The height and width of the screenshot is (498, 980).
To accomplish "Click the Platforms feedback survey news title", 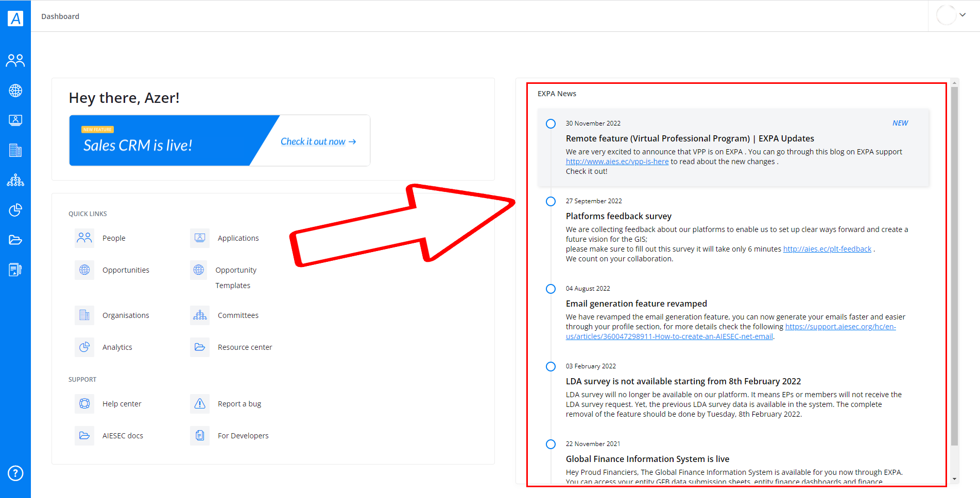I will point(618,216).
